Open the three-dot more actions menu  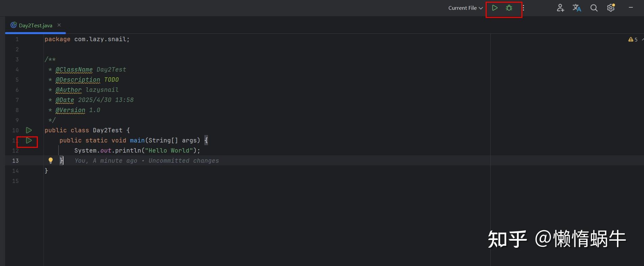point(523,8)
